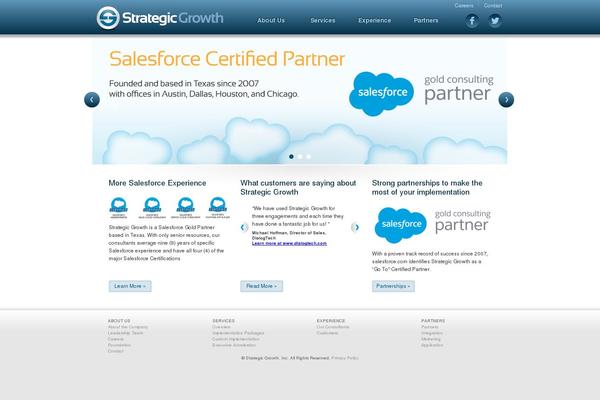Show previous customer testimonial arrow
600x400 pixels.
point(243,227)
